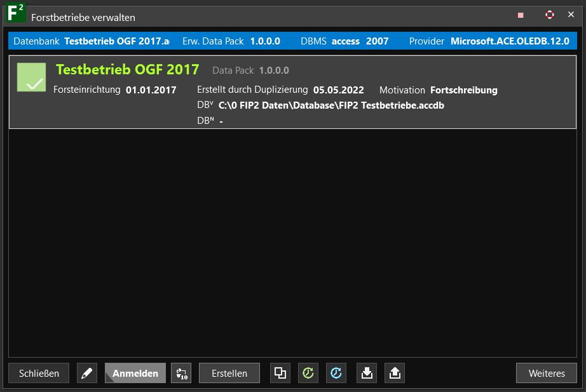Click the Datenbank name in blue bar
586x392 pixels.
coord(117,41)
